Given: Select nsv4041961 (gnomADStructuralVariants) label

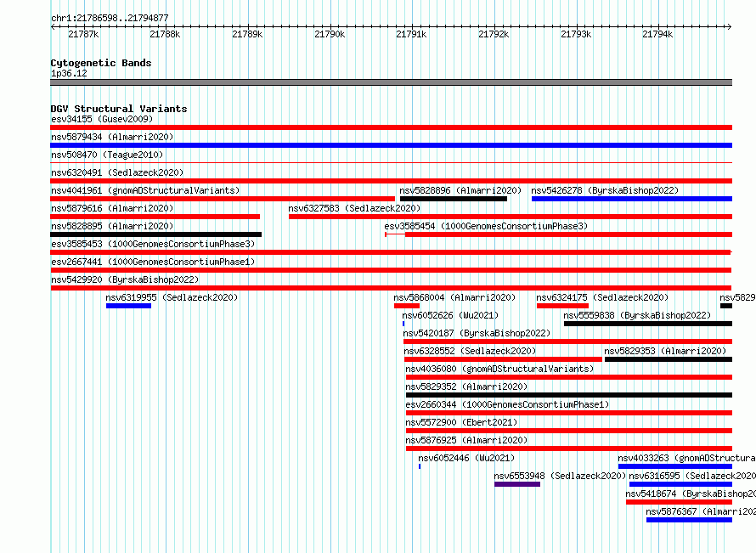Looking at the screenshot, I should [145, 190].
